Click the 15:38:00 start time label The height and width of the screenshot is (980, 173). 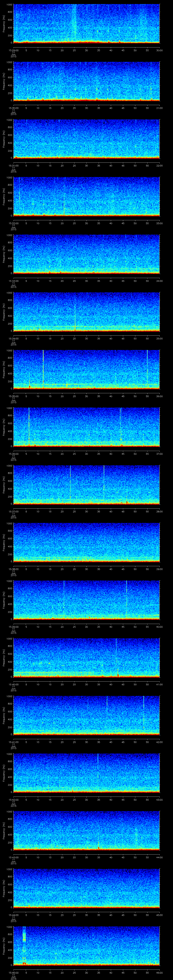(13, 569)
